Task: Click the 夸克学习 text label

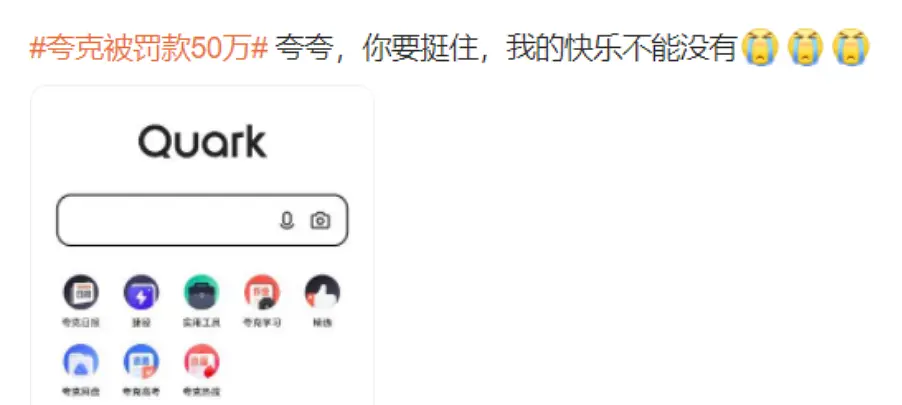Action: [262, 323]
